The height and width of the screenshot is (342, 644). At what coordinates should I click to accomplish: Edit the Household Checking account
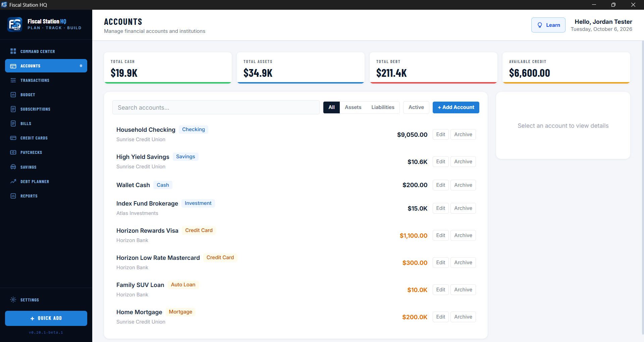coord(440,134)
